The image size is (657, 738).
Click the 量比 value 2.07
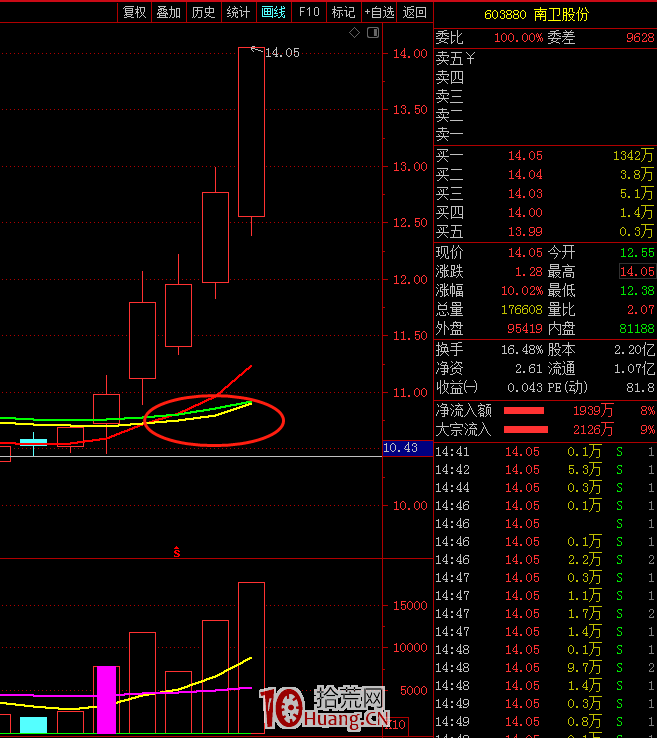pos(641,310)
